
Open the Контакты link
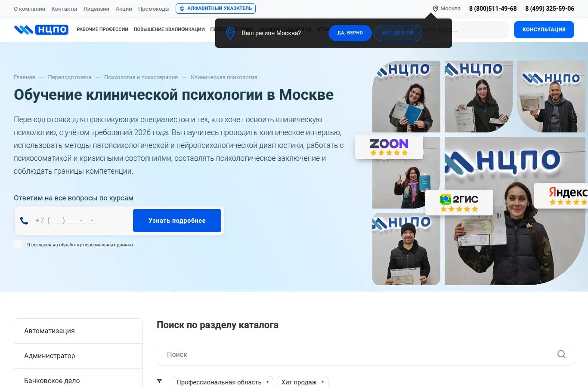point(64,9)
